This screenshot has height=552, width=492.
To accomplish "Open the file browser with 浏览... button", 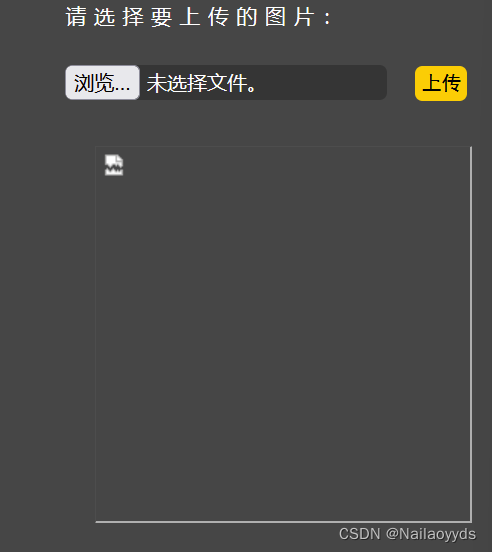I will (102, 83).
